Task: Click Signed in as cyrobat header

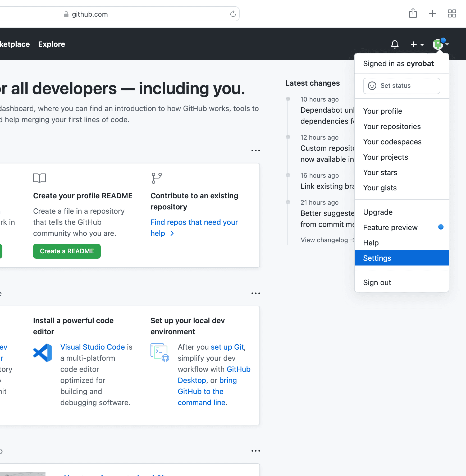Action: (x=398, y=63)
